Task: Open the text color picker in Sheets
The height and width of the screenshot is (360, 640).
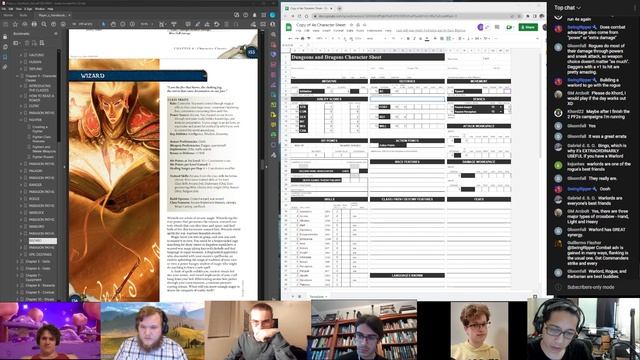Action: [x=427, y=38]
